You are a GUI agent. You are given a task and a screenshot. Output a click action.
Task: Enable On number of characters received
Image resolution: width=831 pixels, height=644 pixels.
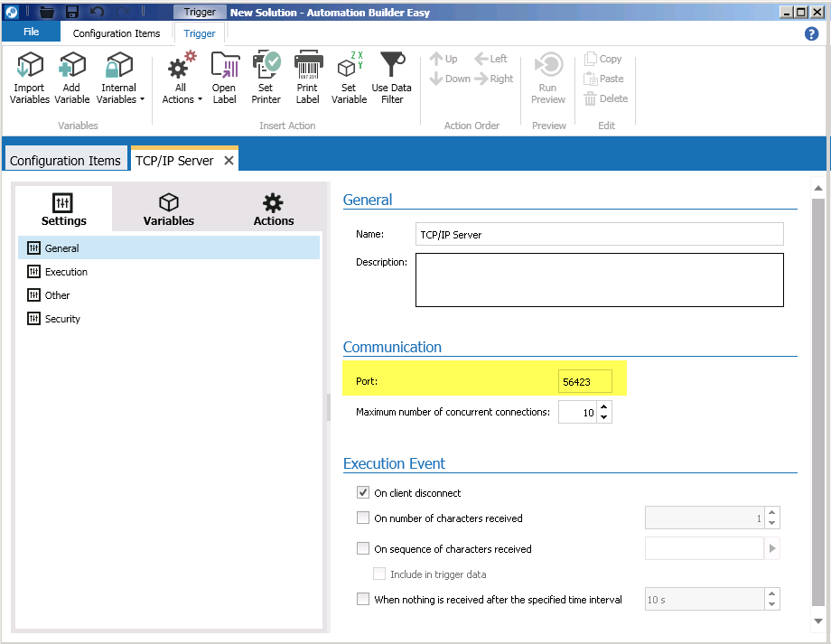click(363, 518)
